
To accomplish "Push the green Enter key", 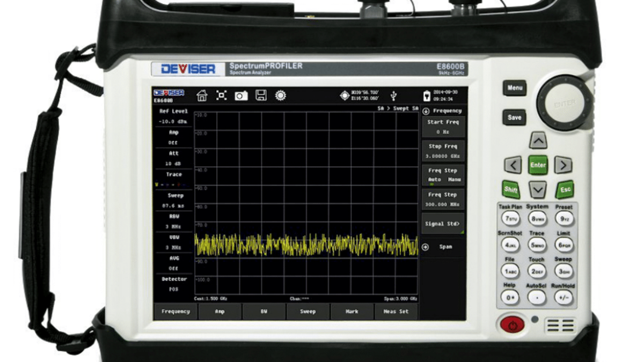I will pyautogui.click(x=538, y=165).
